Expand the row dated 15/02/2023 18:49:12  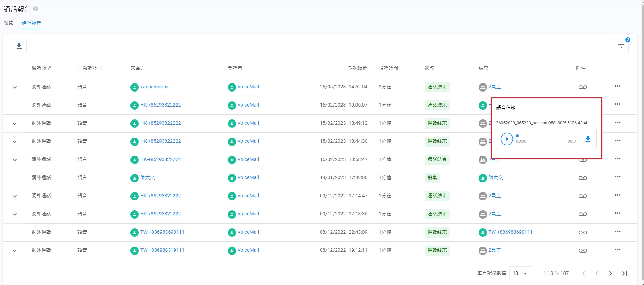coord(15,124)
